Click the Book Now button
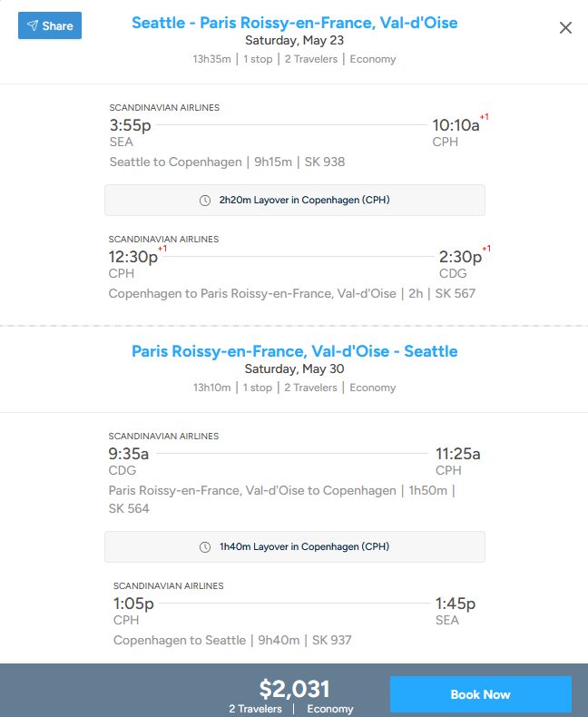This screenshot has width=588, height=717. tap(480, 694)
